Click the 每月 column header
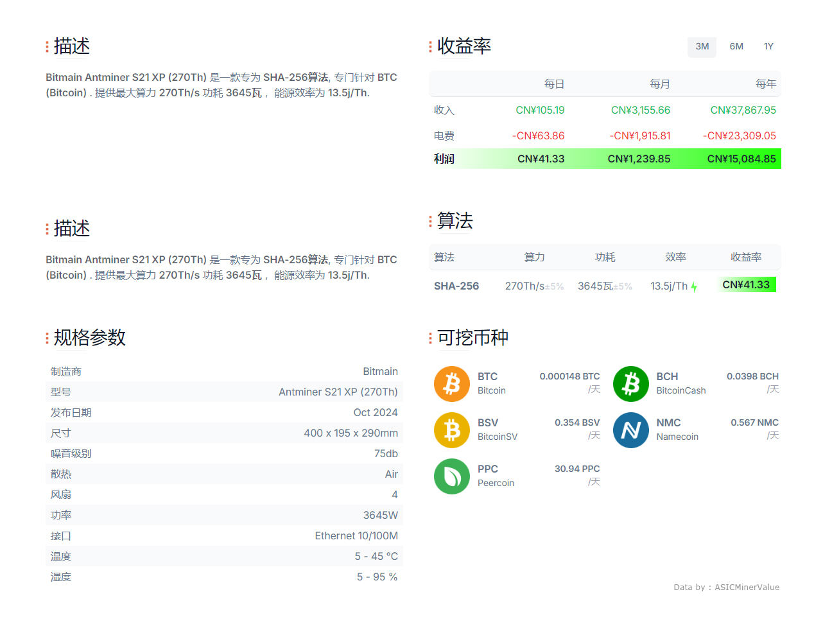The height and width of the screenshot is (644, 832). pos(659,84)
